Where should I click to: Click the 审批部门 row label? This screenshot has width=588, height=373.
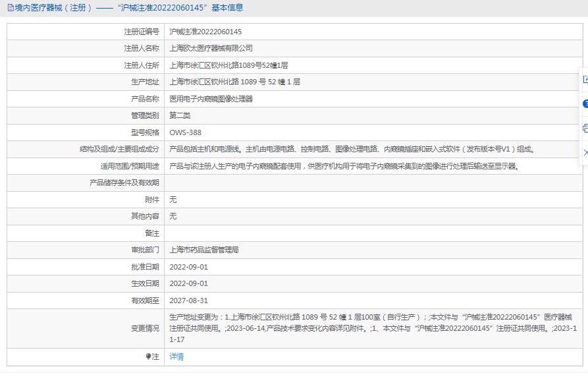(145, 250)
